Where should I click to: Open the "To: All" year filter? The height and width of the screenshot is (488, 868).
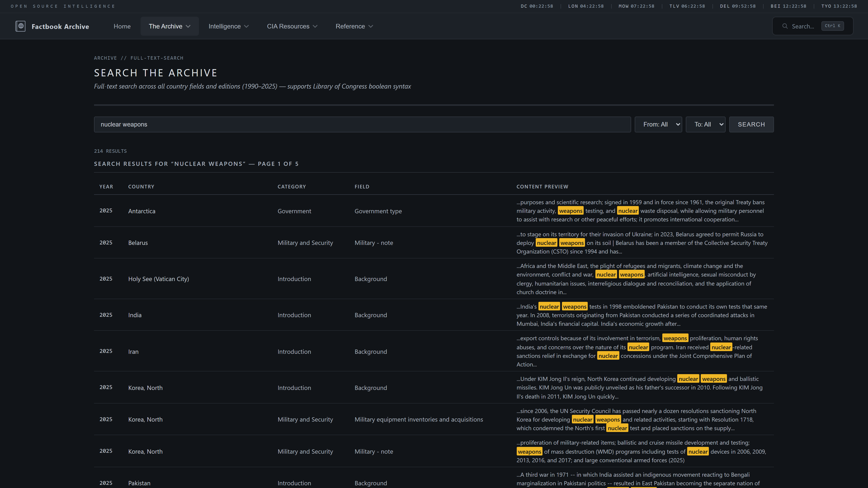(x=705, y=124)
